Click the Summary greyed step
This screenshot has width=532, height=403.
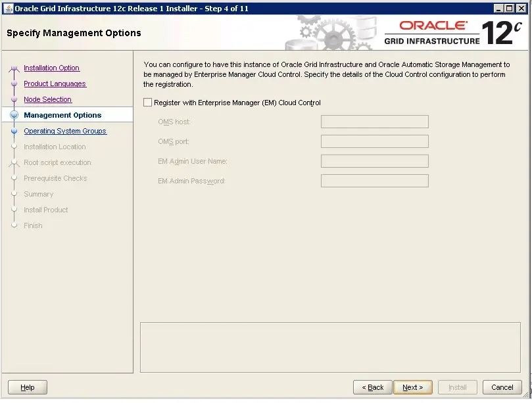[x=39, y=194]
